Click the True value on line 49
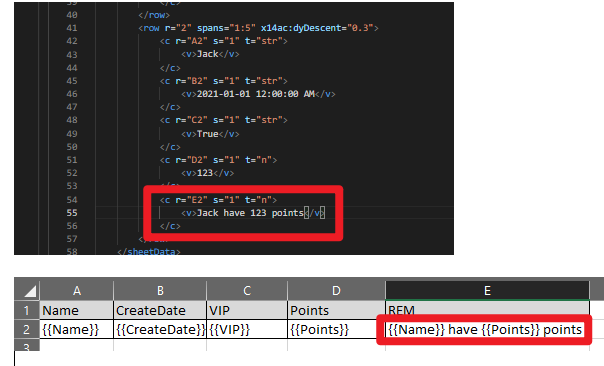 (x=208, y=134)
